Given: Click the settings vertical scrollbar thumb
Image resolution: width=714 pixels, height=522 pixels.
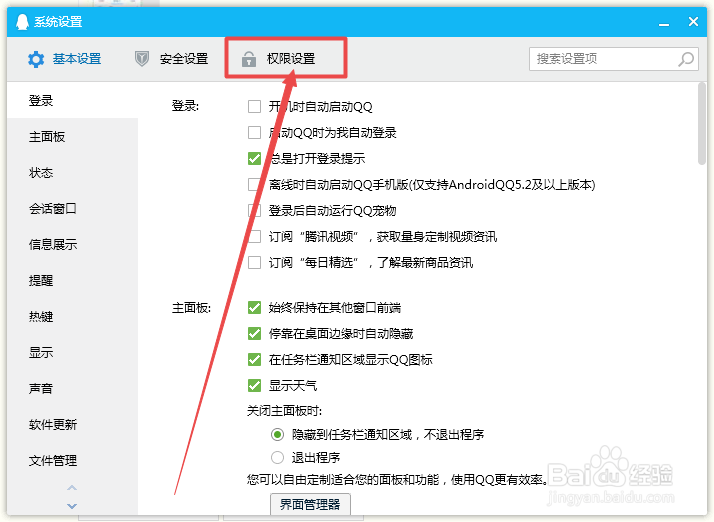Looking at the screenshot, I should point(702,123).
